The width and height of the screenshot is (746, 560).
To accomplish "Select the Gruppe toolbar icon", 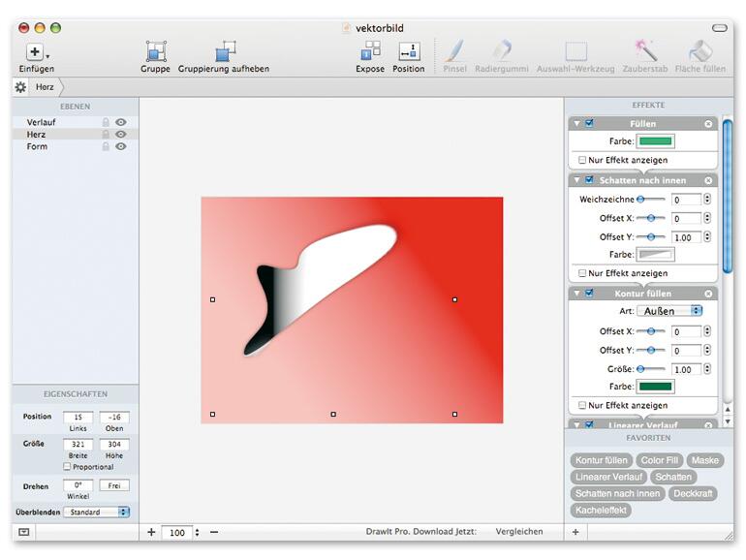I will (x=155, y=51).
